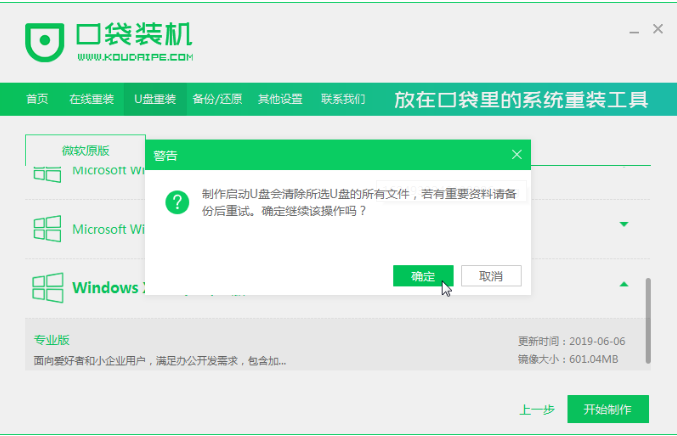Go to 备份/还原 tab
Viewport: 677px width, 436px height.
[x=217, y=100]
